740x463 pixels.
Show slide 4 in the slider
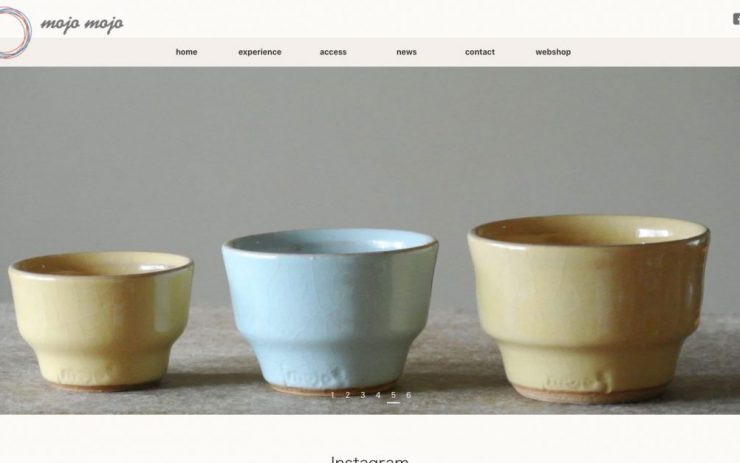pyautogui.click(x=378, y=395)
